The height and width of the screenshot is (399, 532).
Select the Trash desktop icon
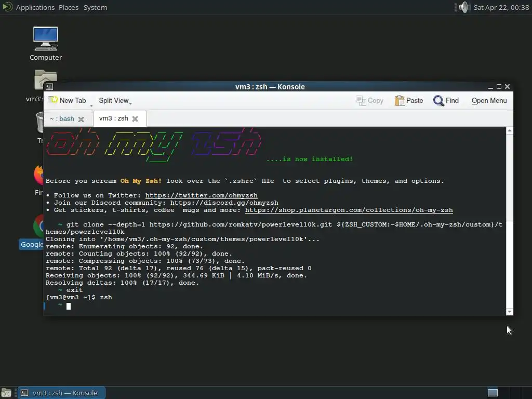click(x=40, y=128)
